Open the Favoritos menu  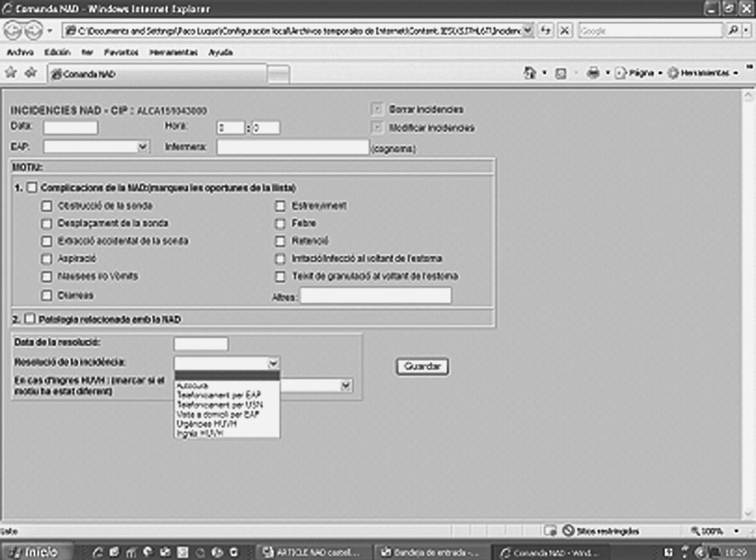pos(121,52)
